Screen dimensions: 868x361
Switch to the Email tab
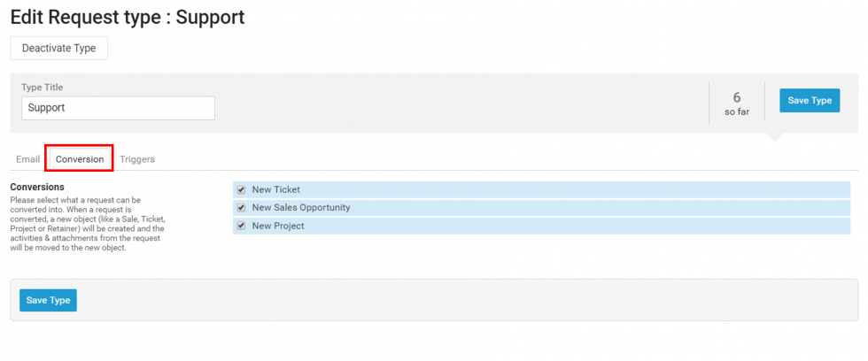click(27, 159)
